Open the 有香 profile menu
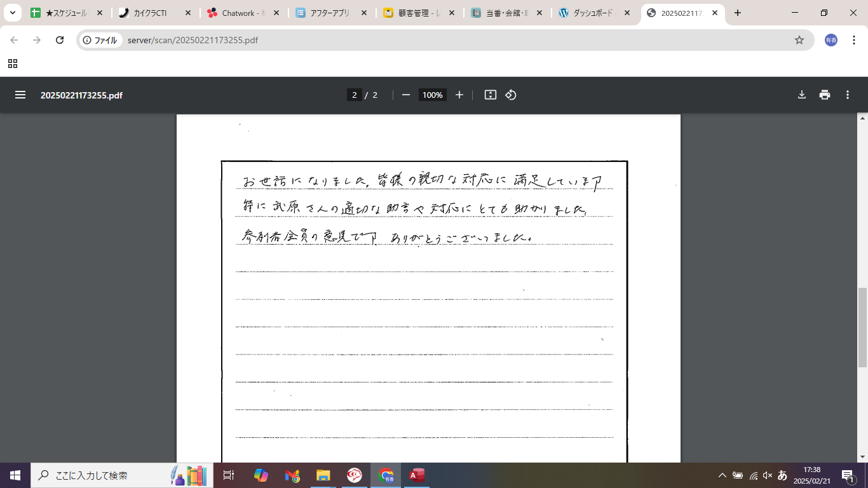868x488 pixels. [x=831, y=40]
